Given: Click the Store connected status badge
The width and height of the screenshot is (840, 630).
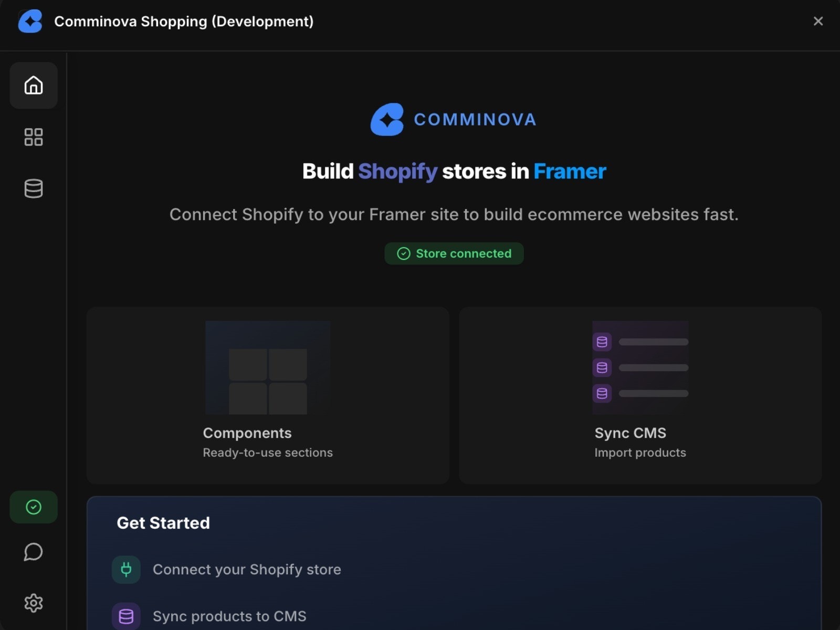Looking at the screenshot, I should 454,254.
